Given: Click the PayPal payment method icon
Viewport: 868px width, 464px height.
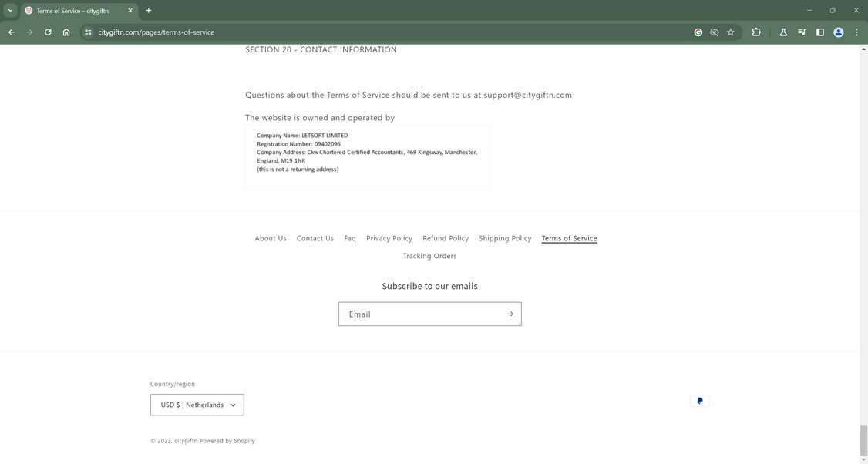Looking at the screenshot, I should coord(699,400).
